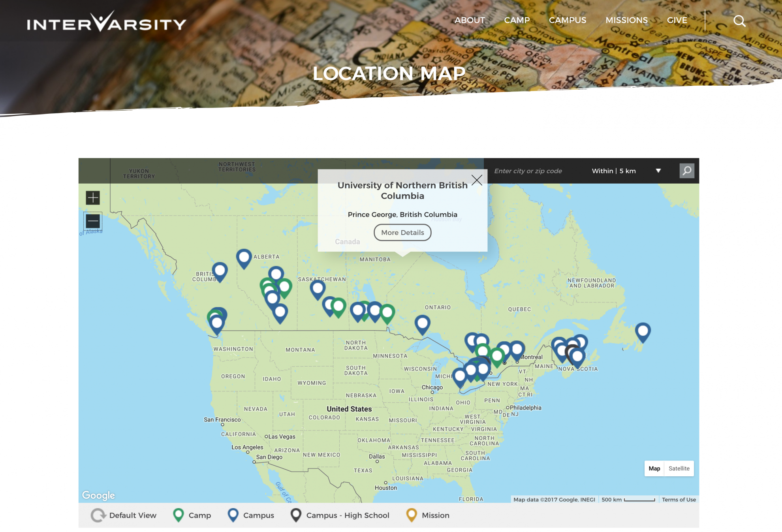The image size is (782, 532).
Task: Open the MISSIONS menu item
Action: pos(626,20)
